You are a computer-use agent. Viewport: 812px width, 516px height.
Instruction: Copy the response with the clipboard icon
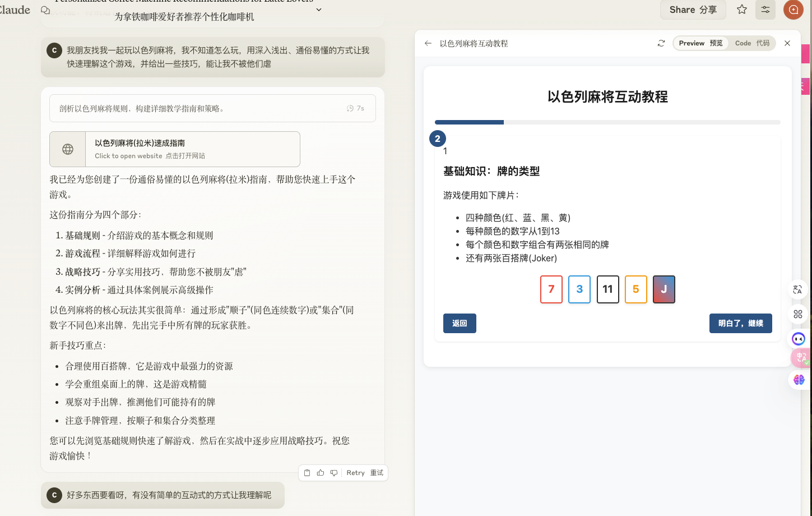click(307, 473)
